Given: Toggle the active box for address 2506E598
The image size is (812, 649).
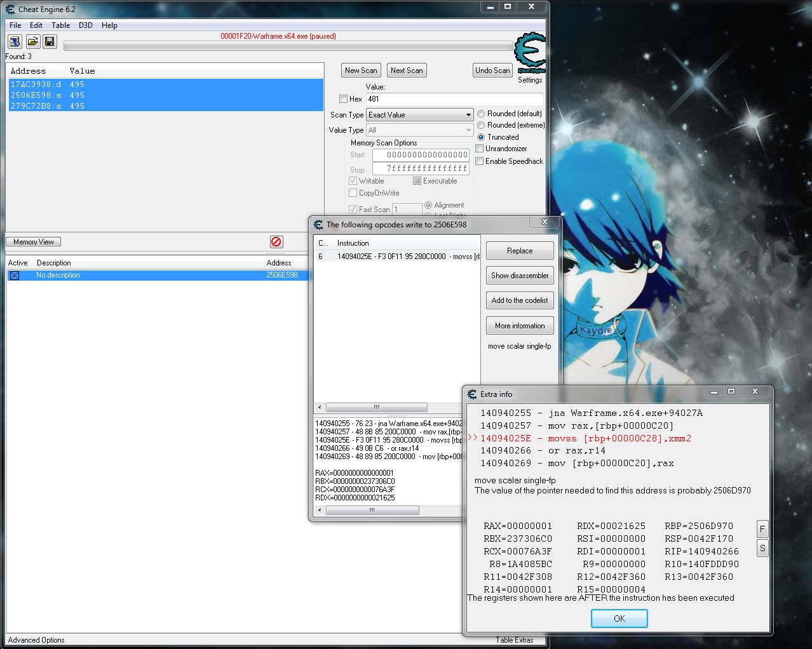Looking at the screenshot, I should [x=15, y=276].
